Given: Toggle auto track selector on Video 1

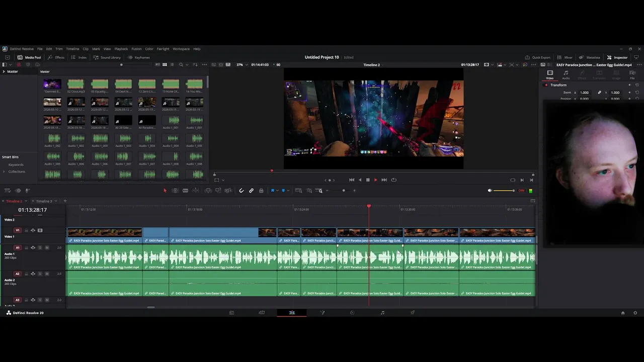Looking at the screenshot, I should coord(33,230).
